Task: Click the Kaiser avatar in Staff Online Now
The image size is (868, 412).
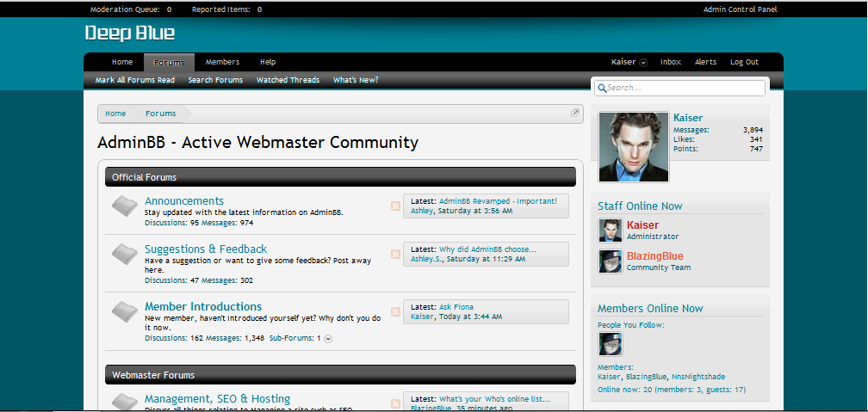Action: pyautogui.click(x=611, y=230)
